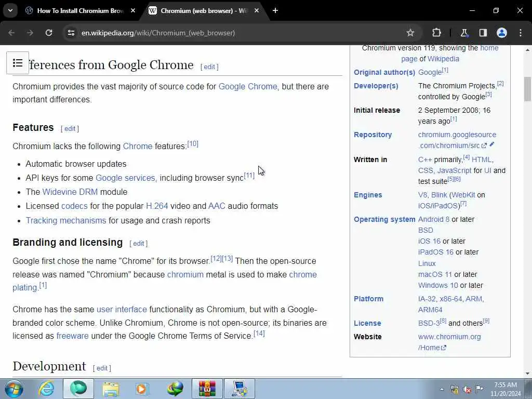The width and height of the screenshot is (532, 399).
Task: Open the Blink engine link
Action: click(439, 195)
